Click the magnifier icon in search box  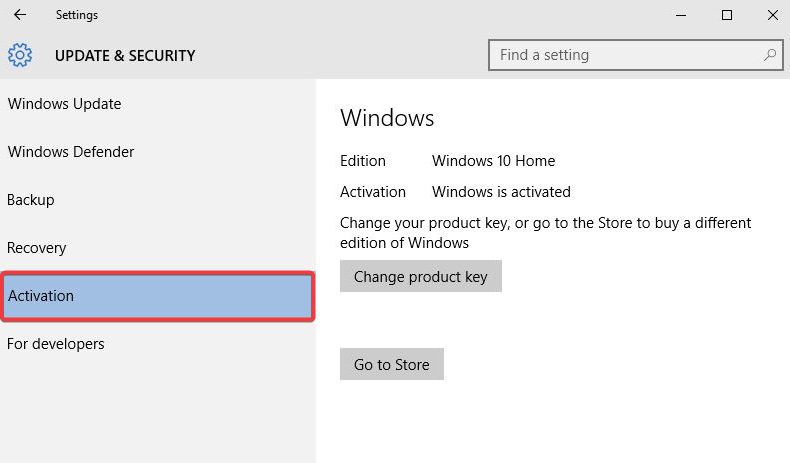point(769,55)
